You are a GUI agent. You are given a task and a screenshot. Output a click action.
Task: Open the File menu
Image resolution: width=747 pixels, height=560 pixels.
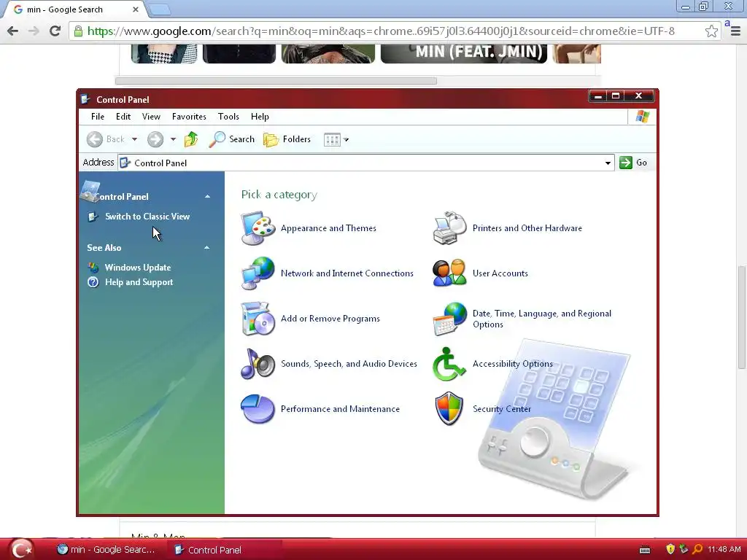[98, 117]
